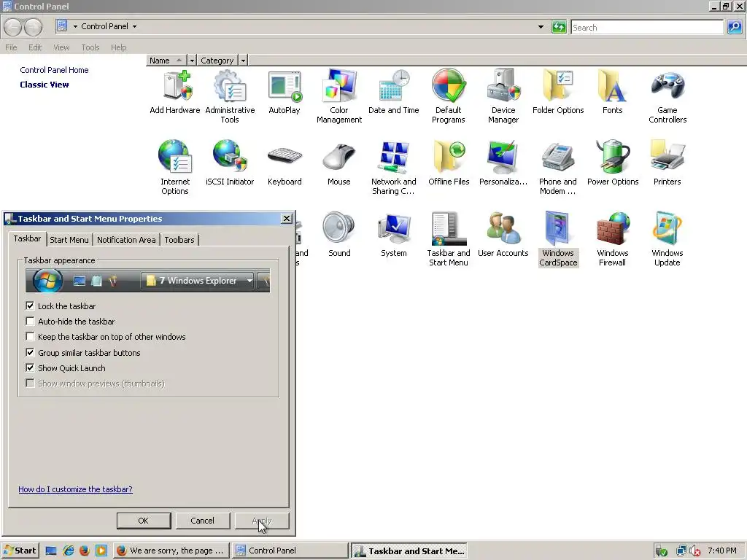
Task: Open Default Programs
Action: [x=449, y=97]
